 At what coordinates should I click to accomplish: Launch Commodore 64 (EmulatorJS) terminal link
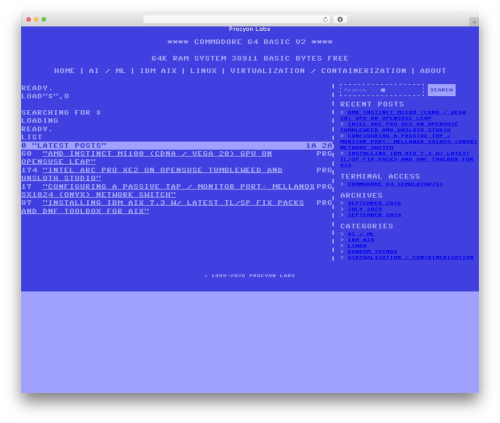pyautogui.click(x=395, y=184)
